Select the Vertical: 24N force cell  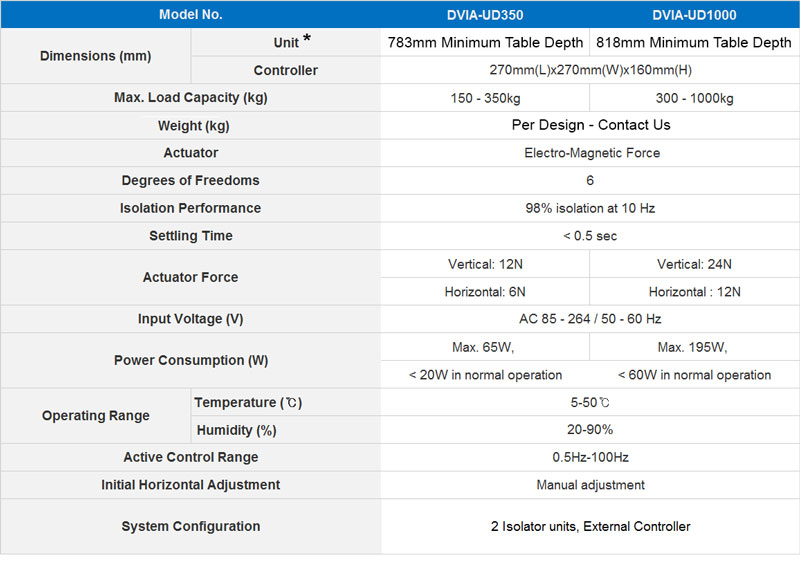[x=694, y=264]
